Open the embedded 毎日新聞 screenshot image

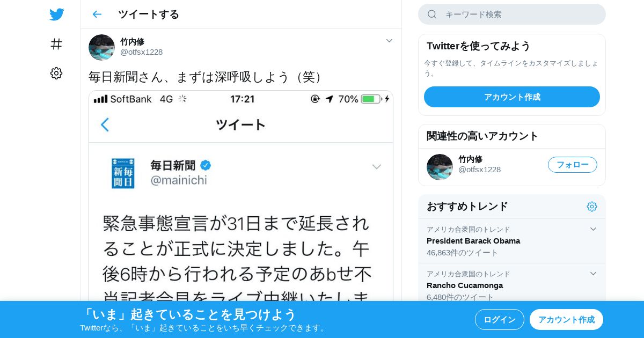(241, 196)
